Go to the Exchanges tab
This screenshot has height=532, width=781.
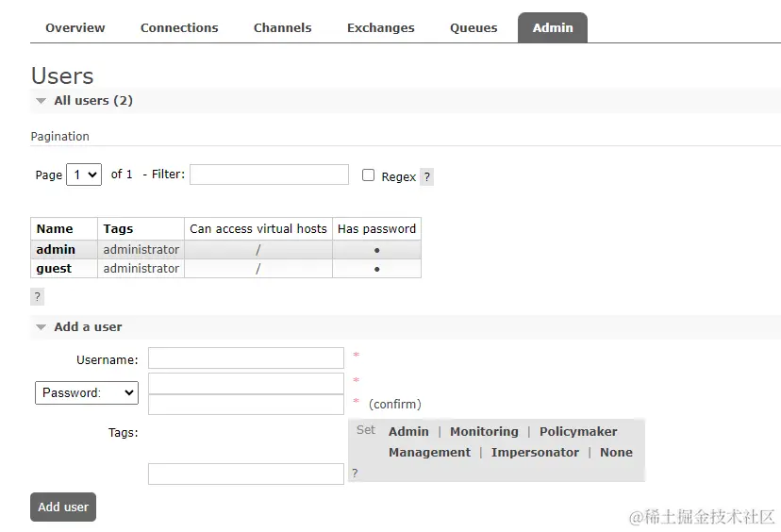point(380,28)
